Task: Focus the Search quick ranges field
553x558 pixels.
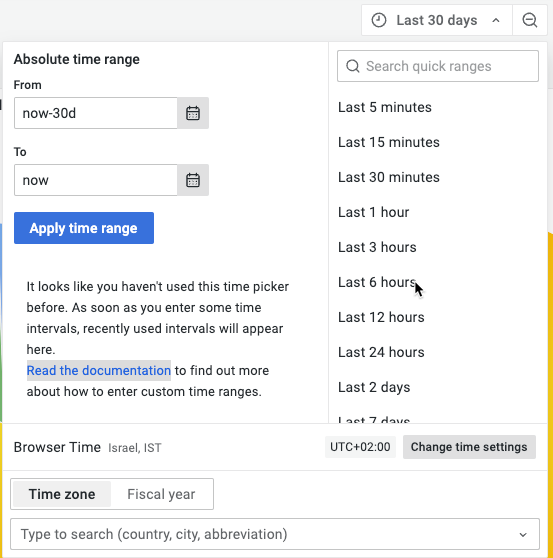Action: [438, 66]
